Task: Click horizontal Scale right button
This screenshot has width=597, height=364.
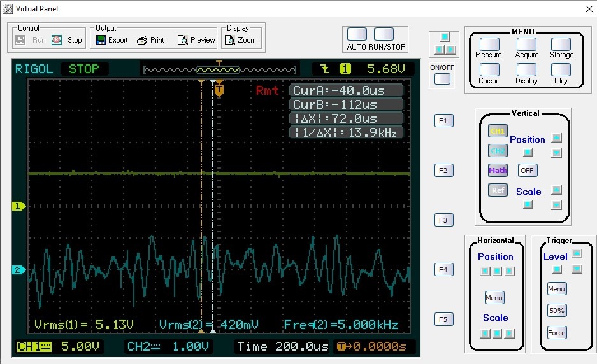Action: click(x=510, y=333)
